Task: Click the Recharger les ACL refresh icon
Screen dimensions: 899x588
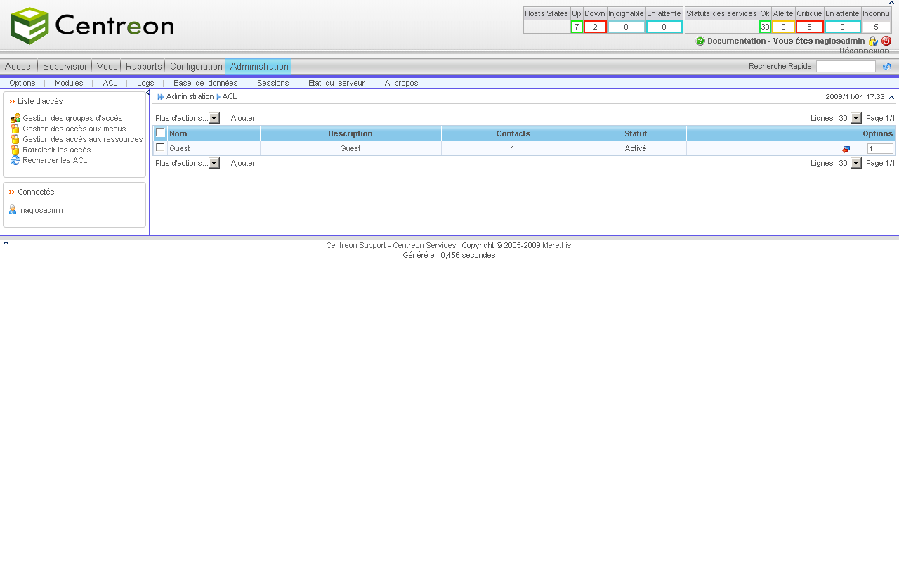Action: 15,160
